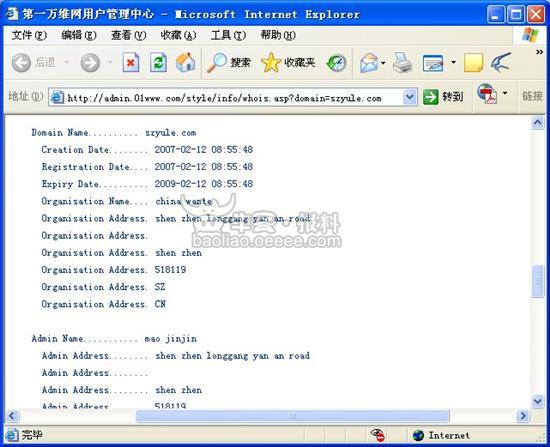Click the 链接 Links bar label
Image resolution: width=550 pixels, height=447 pixels.
coord(532,96)
